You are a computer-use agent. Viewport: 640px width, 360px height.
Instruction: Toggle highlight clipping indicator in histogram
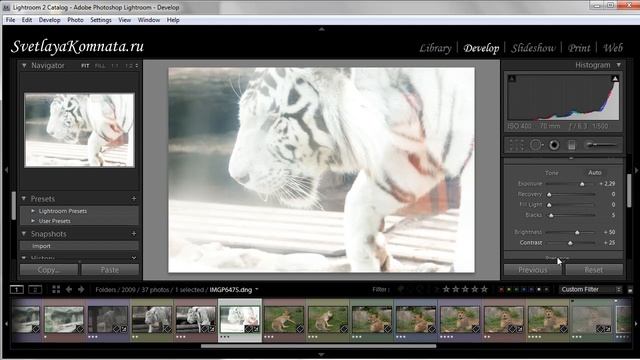pyautogui.click(x=615, y=78)
